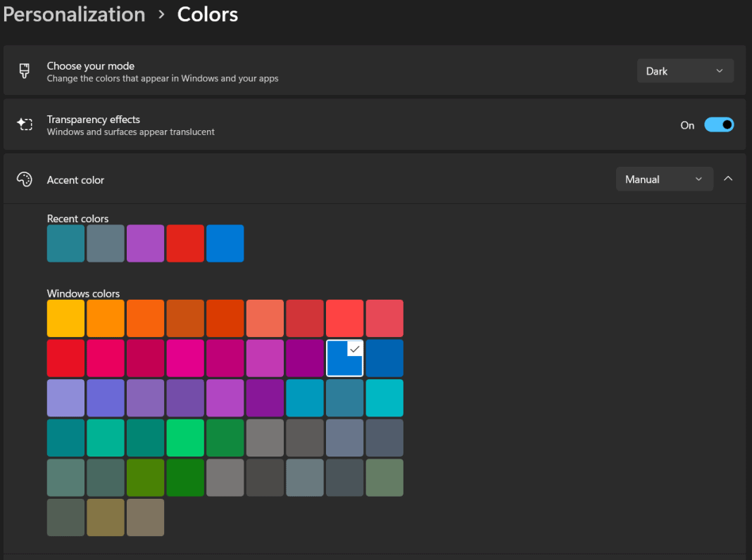Viewport: 752px width, 560px height.
Task: Choose the red swatch in Recent colors
Action: [x=185, y=243]
